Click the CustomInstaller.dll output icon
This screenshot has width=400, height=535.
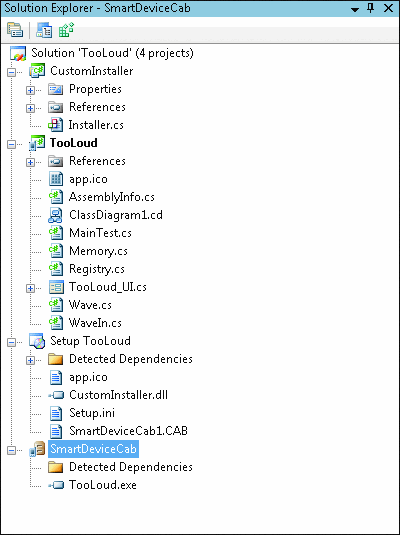click(x=56, y=395)
